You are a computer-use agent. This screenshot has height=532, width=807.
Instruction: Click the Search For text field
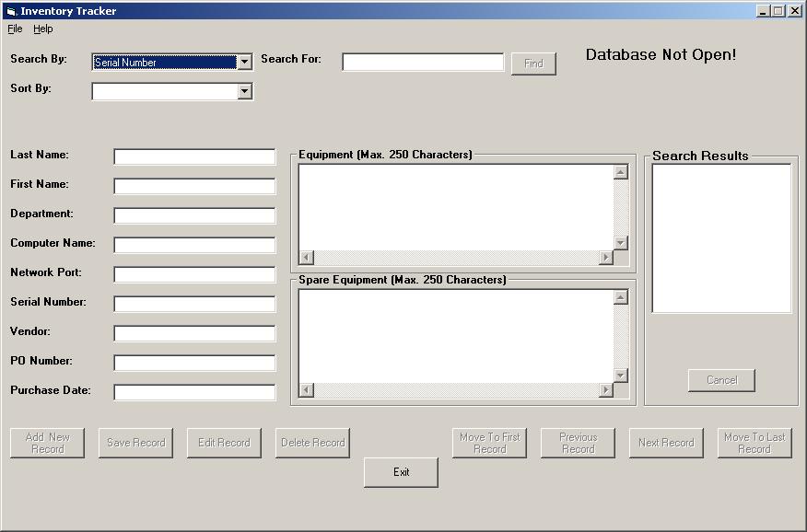pos(423,63)
